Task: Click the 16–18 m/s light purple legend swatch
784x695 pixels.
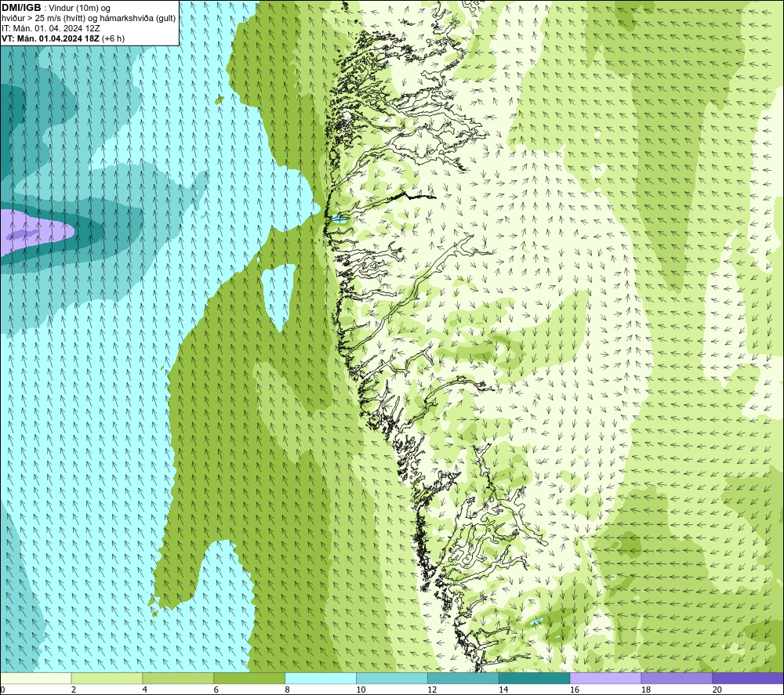Action: (605, 678)
